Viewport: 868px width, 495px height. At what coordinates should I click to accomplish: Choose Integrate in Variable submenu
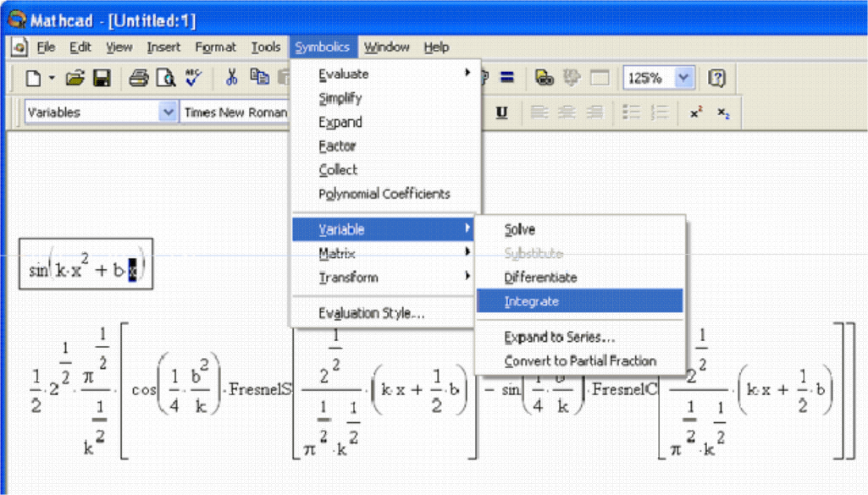(579, 301)
